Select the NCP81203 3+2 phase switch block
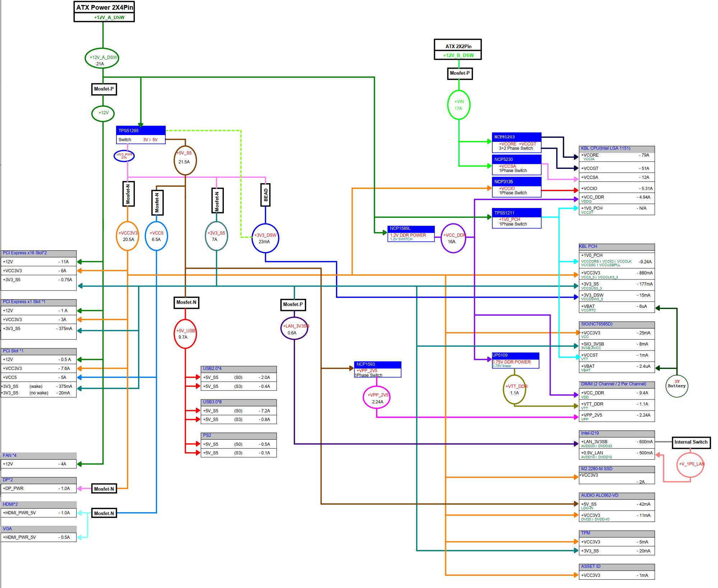The image size is (718, 588). click(x=517, y=143)
